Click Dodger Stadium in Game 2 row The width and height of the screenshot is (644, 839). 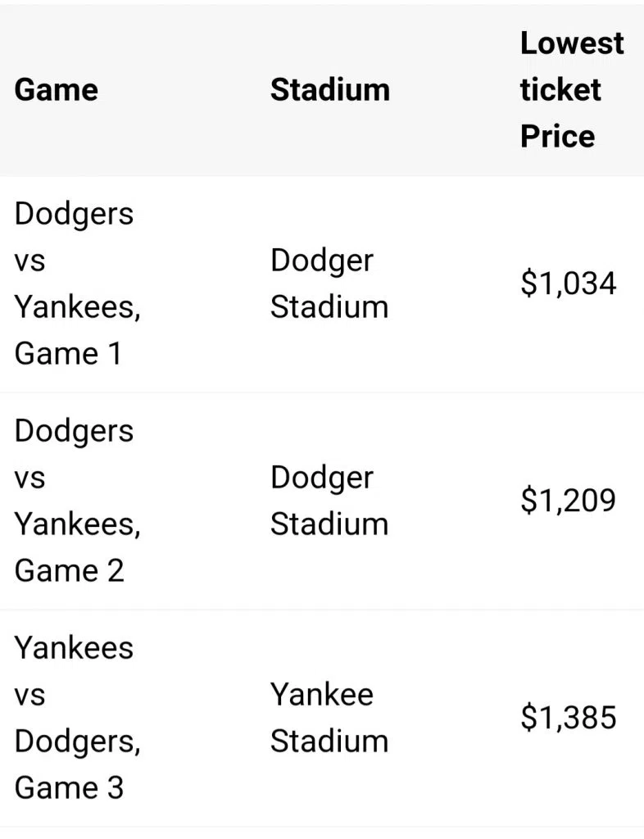coord(329,501)
